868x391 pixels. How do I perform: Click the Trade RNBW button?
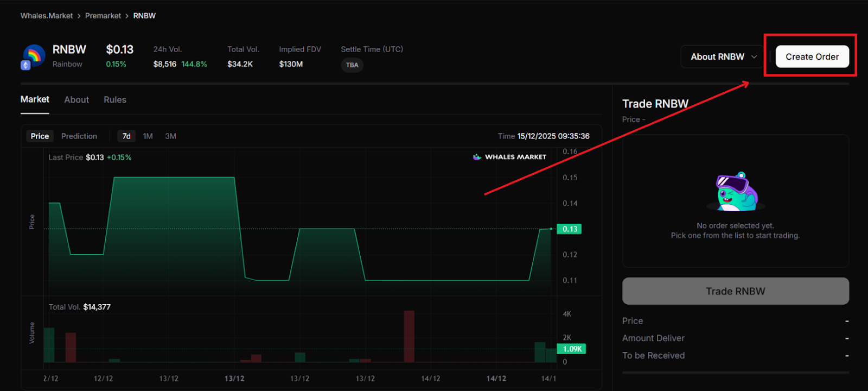tap(735, 291)
